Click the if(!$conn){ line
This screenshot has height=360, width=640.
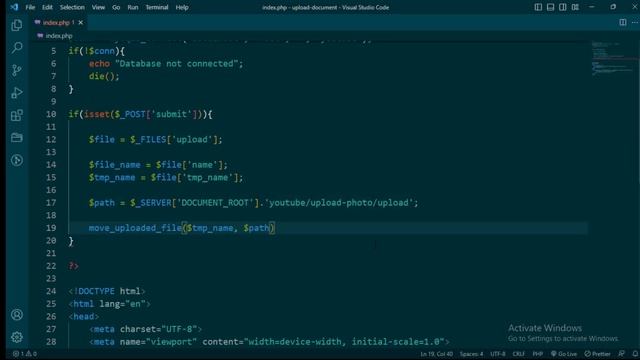pos(97,51)
